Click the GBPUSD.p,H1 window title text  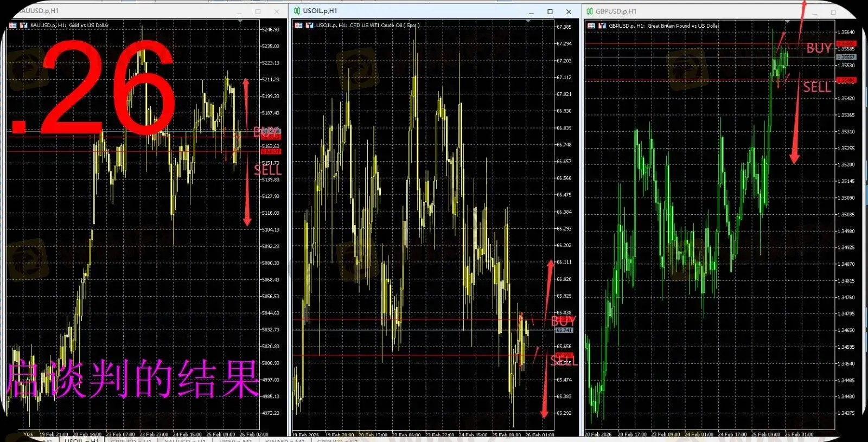pyautogui.click(x=616, y=11)
